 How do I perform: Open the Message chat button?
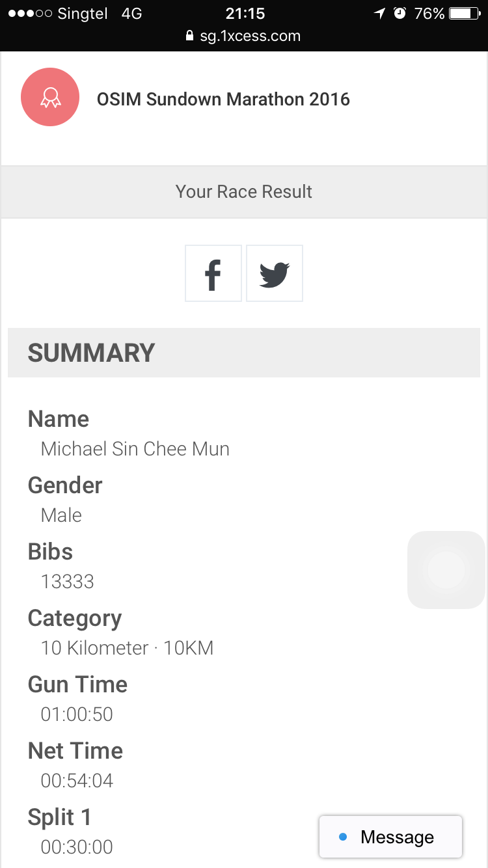(391, 837)
